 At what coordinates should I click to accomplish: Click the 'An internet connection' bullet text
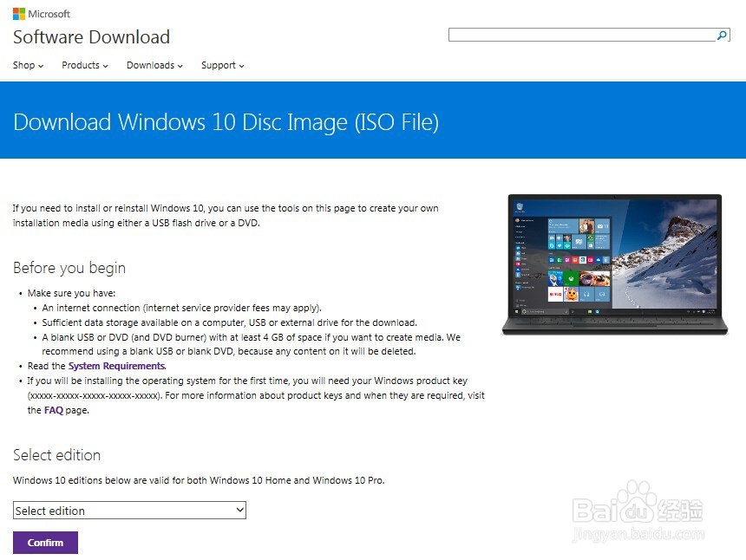pyautogui.click(x=182, y=308)
